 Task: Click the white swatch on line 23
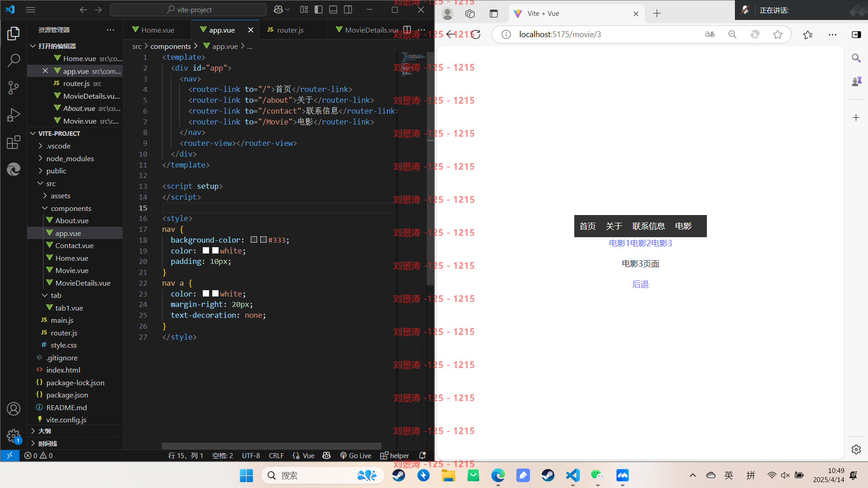215,294
